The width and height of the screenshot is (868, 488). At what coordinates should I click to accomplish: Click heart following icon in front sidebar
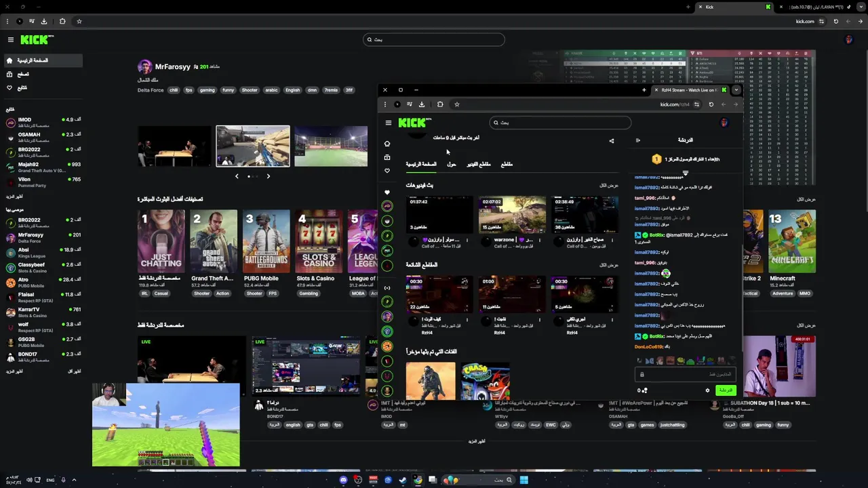tap(387, 171)
